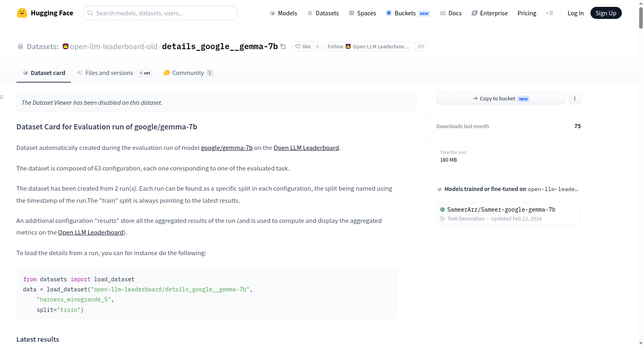
Task: Click the Hugging Face logo icon
Action: (x=22, y=13)
